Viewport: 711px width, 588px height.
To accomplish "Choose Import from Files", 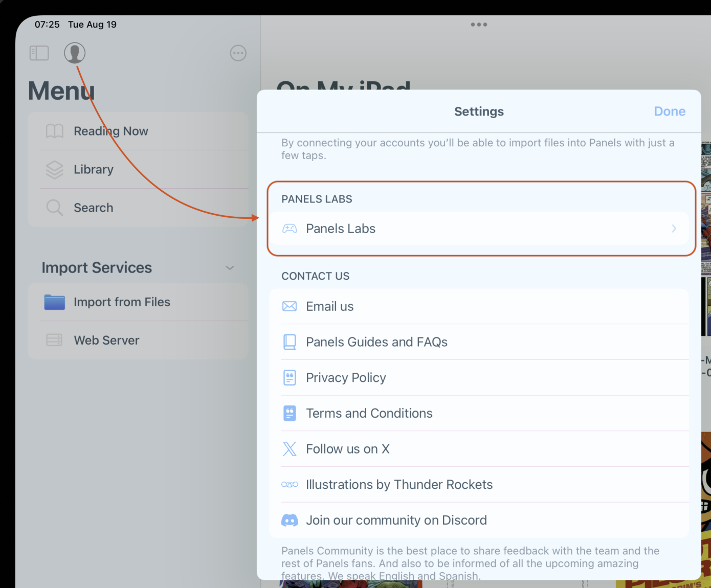I will click(x=138, y=302).
